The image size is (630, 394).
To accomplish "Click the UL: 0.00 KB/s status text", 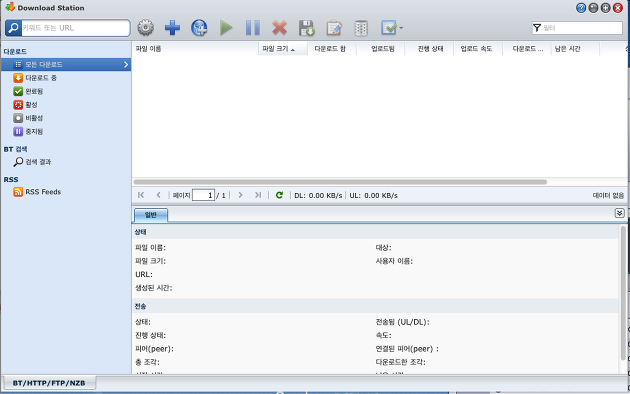I will pyautogui.click(x=373, y=196).
